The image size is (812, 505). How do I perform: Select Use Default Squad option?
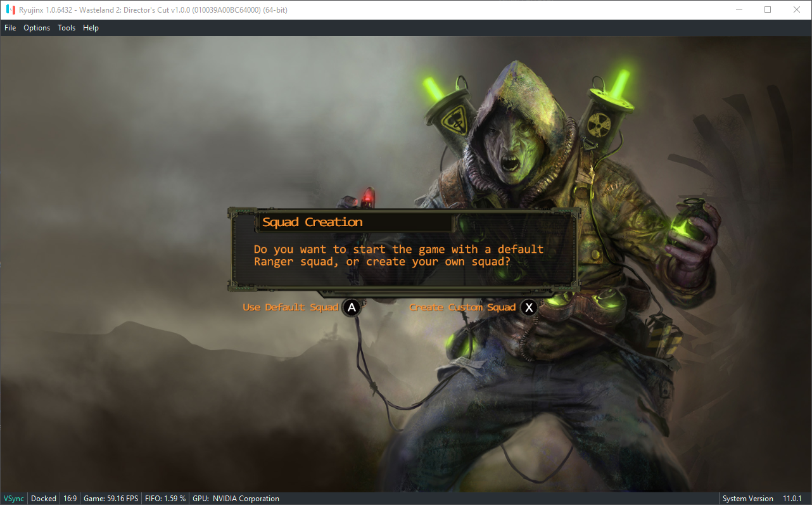point(291,308)
